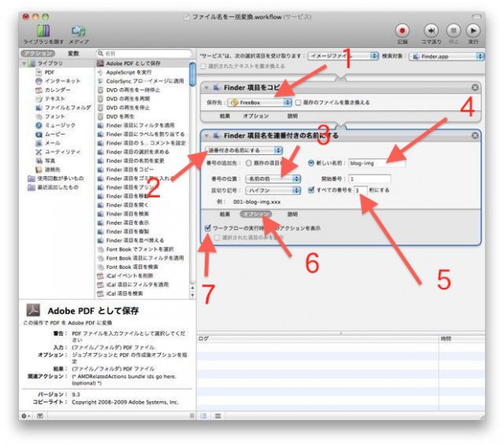Click 説明 under the rename action
This screenshot has width=504, height=446.
(x=291, y=214)
